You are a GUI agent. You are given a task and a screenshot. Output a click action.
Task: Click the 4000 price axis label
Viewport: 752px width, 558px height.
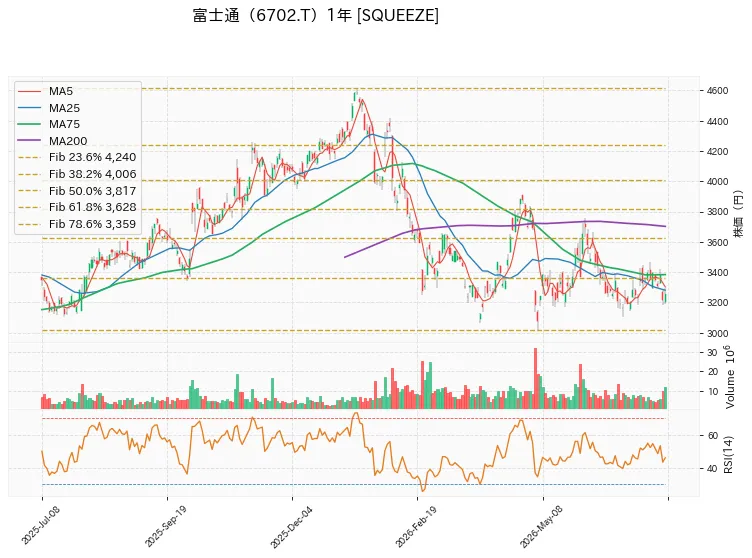tap(717, 182)
